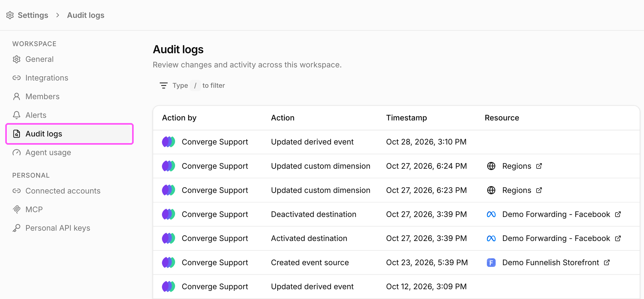Click 'Activated destination' action text
This screenshot has height=299, width=644.
[x=309, y=238]
